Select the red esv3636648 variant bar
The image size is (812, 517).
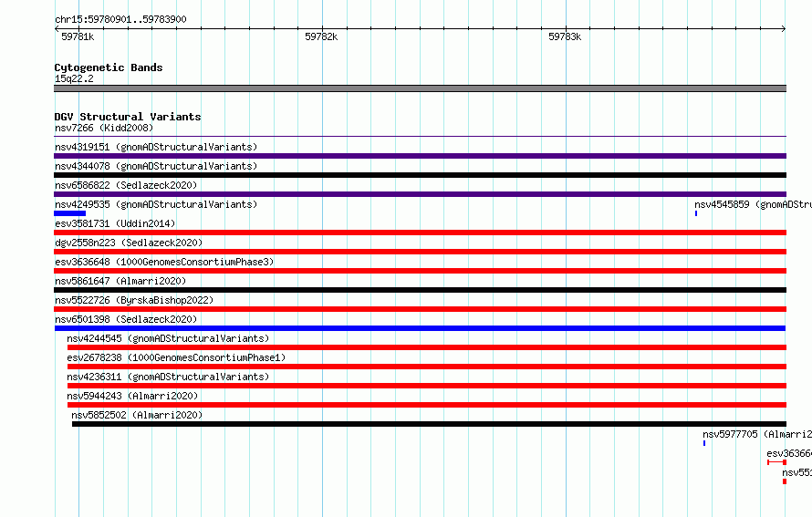[420, 271]
